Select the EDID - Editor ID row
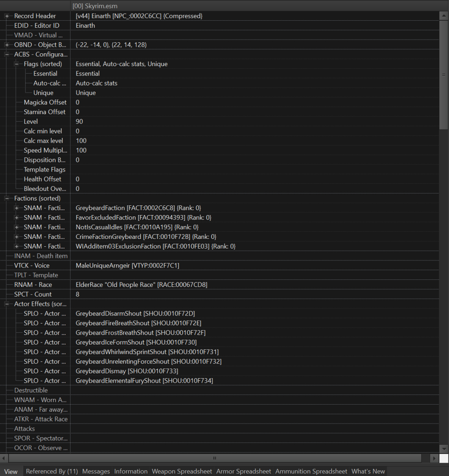Image resolution: width=449 pixels, height=476 pixels. click(220, 26)
